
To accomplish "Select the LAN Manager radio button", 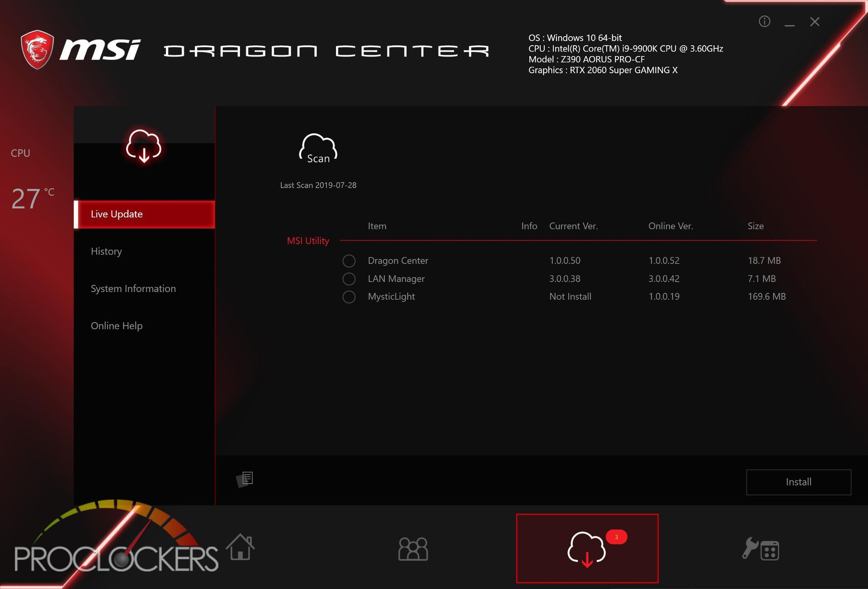I will pyautogui.click(x=349, y=279).
